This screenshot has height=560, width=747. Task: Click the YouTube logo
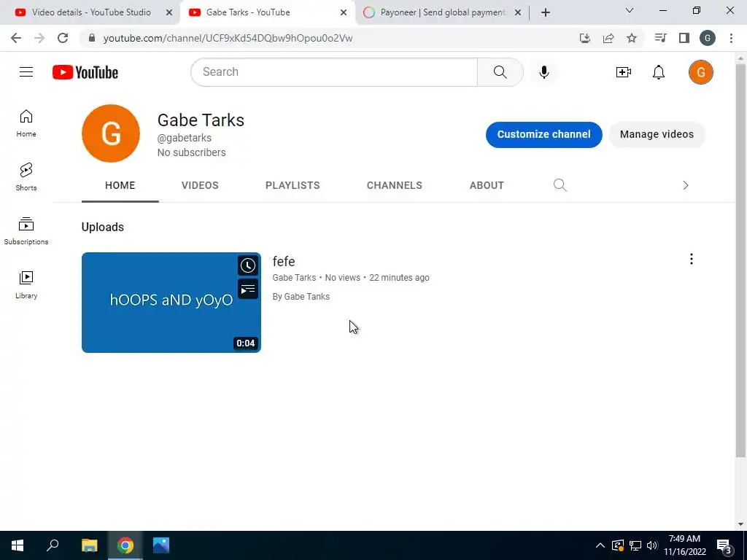(x=85, y=72)
